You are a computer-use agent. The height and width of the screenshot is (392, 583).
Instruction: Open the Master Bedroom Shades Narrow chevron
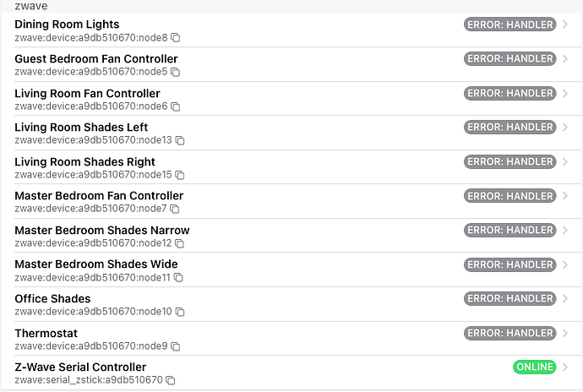pos(565,230)
